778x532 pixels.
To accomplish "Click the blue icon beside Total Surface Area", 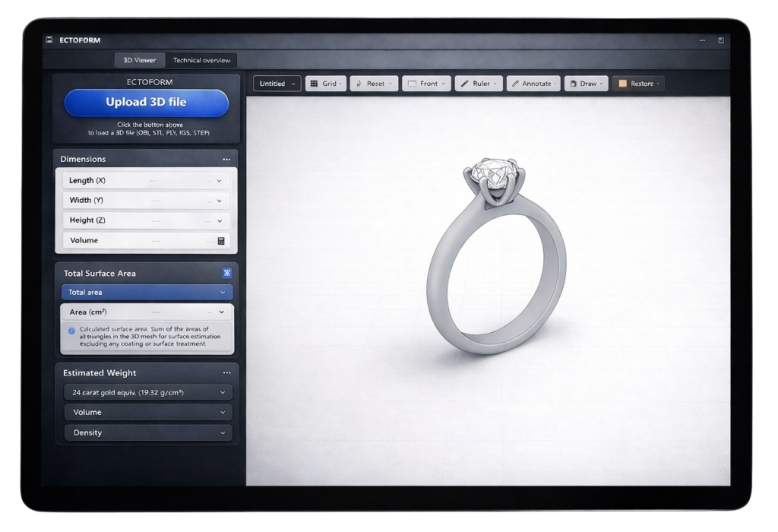I will (226, 273).
